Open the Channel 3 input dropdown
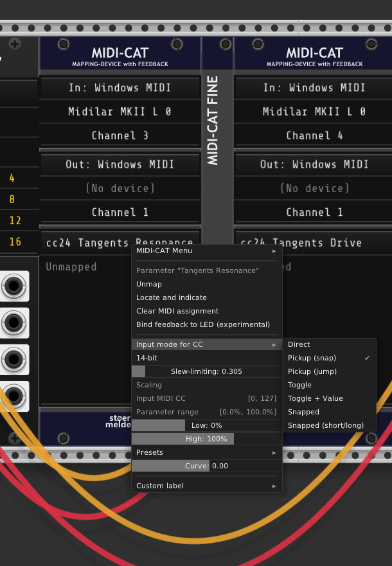The image size is (392, 566). (x=120, y=136)
